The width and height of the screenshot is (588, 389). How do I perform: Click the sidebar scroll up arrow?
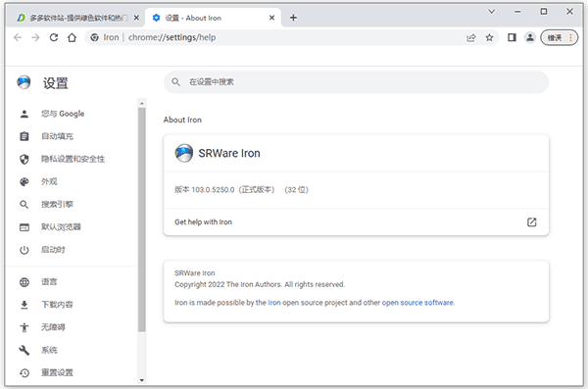pyautogui.click(x=142, y=103)
